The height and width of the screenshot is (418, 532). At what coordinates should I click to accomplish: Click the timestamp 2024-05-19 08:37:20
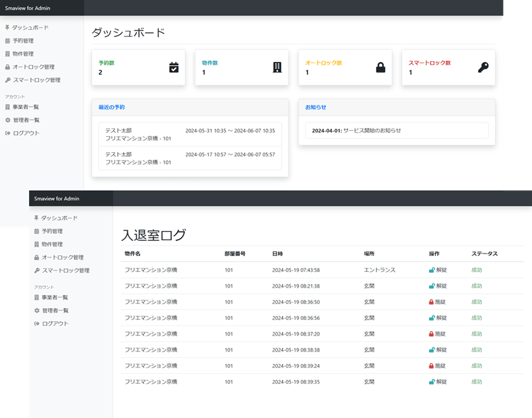[296, 334]
